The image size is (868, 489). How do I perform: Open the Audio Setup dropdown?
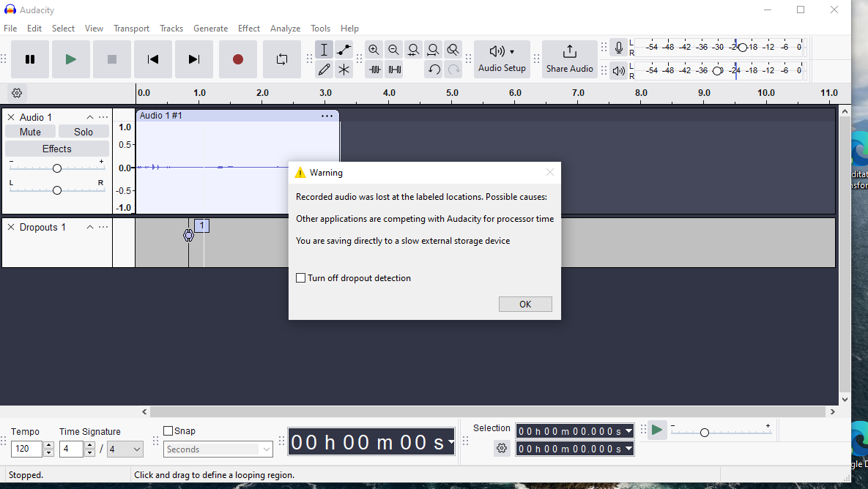click(x=502, y=59)
